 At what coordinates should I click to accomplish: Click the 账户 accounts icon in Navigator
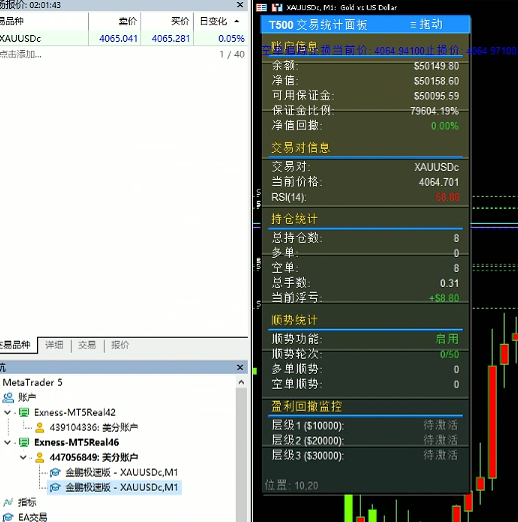pyautogui.click(x=8, y=397)
